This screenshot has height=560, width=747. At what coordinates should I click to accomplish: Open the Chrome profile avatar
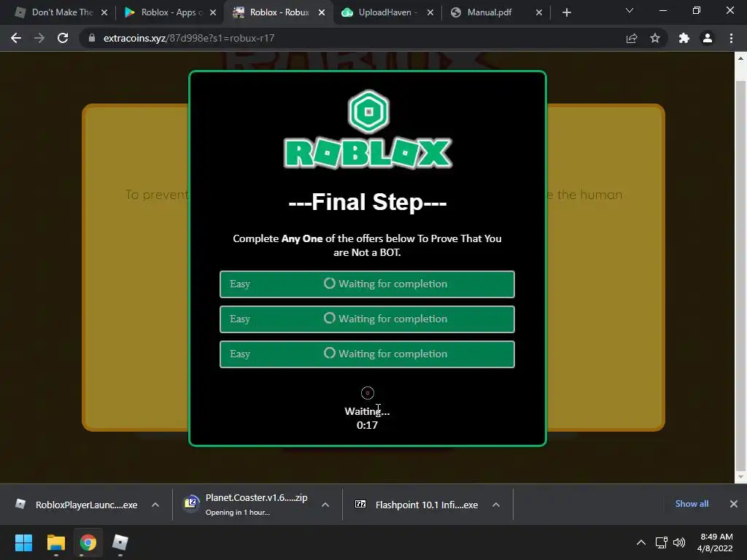(x=708, y=38)
